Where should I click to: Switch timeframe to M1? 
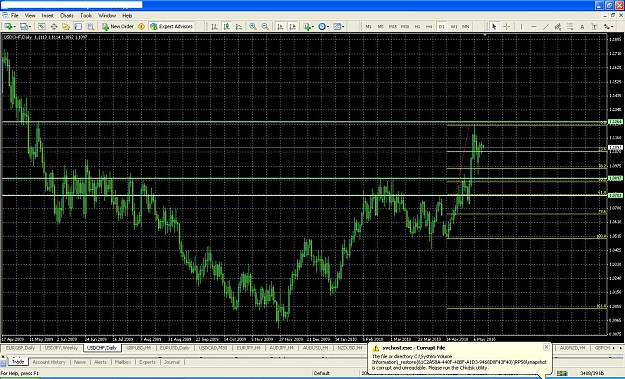tap(368, 26)
